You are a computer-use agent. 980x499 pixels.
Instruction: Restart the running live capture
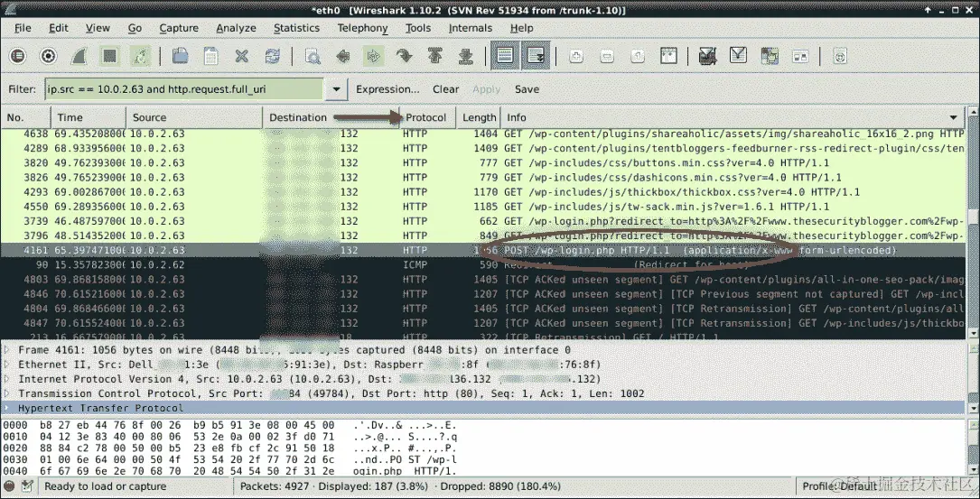140,56
